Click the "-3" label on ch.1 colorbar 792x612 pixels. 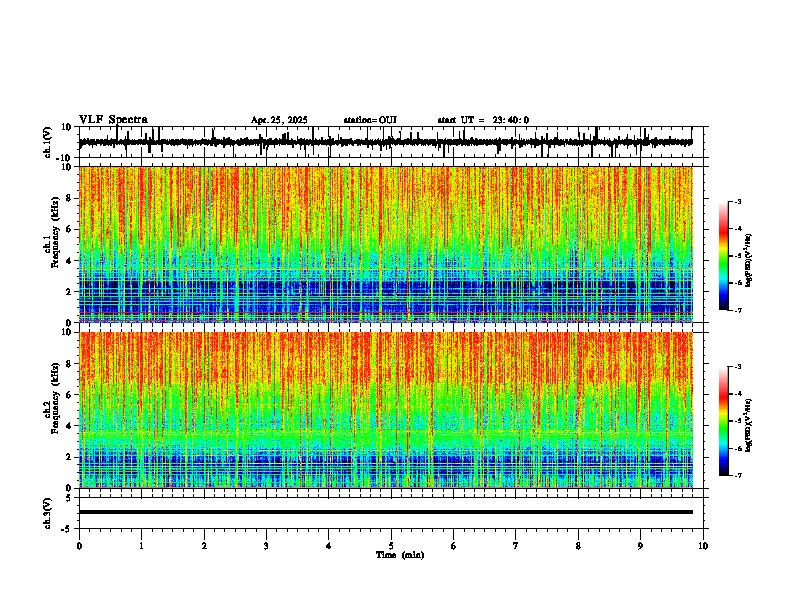(738, 201)
